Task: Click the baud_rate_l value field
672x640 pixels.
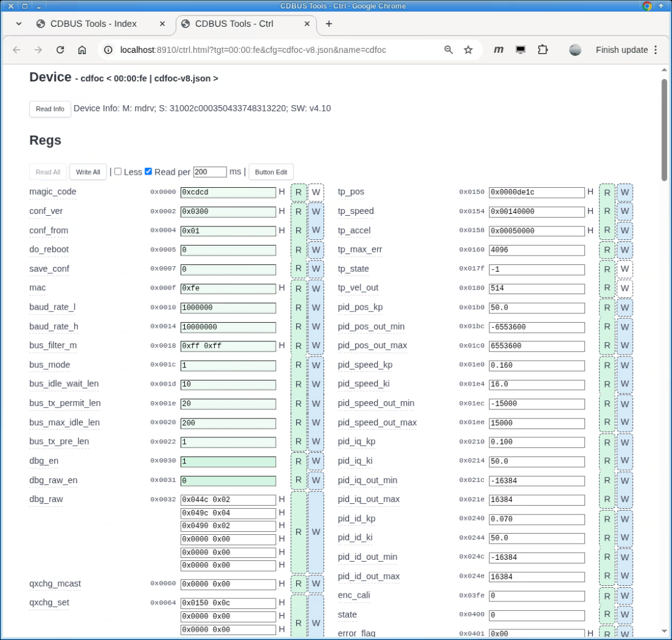Action: click(228, 308)
